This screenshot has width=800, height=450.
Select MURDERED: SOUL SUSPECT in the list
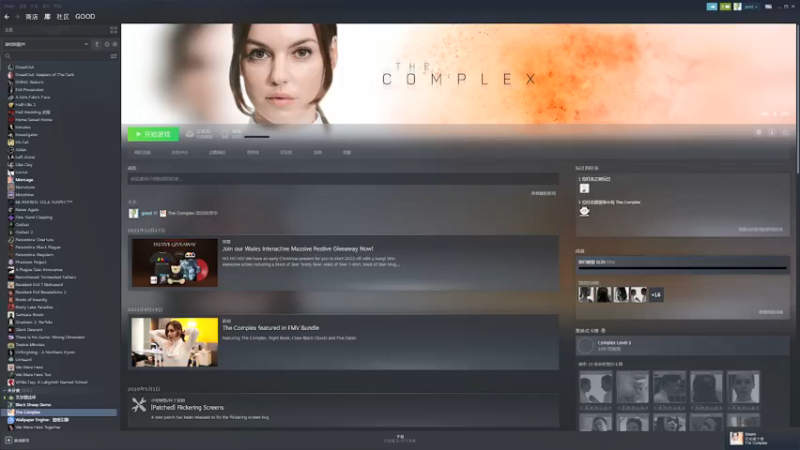pos(43,202)
